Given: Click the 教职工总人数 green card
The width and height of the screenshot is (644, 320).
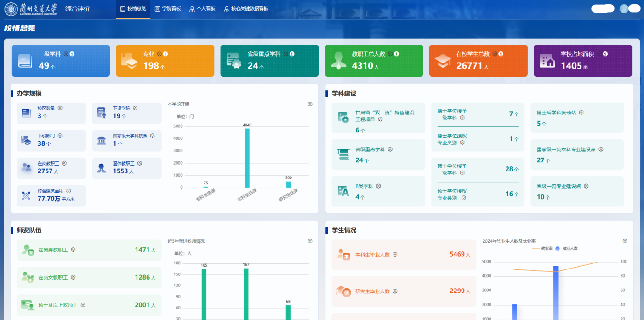Looking at the screenshot, I should point(374,61).
